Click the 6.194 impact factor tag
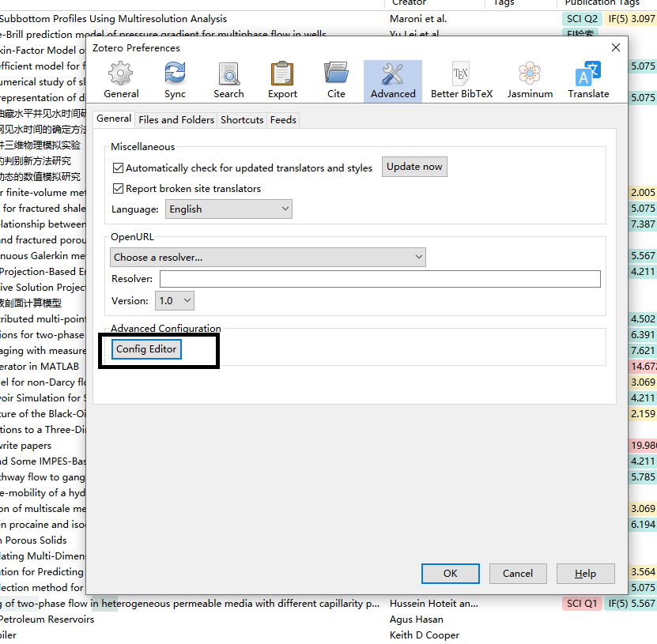 tap(643, 524)
